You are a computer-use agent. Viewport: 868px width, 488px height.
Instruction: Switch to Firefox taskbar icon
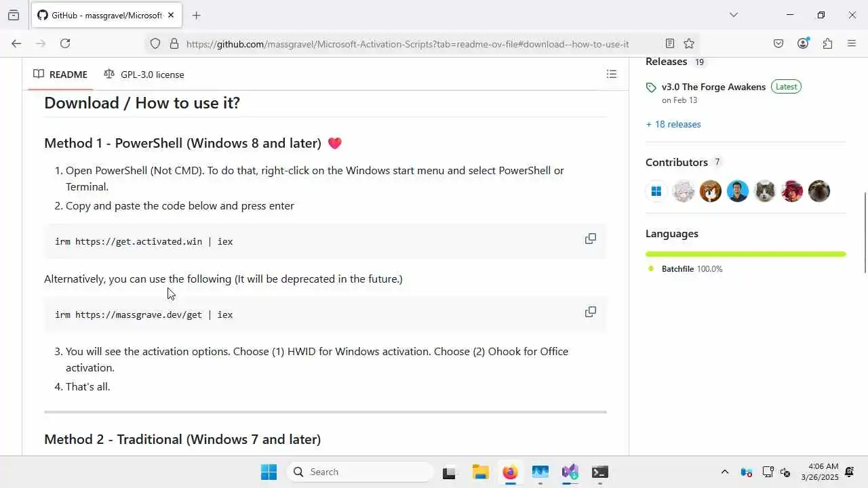pos(510,472)
